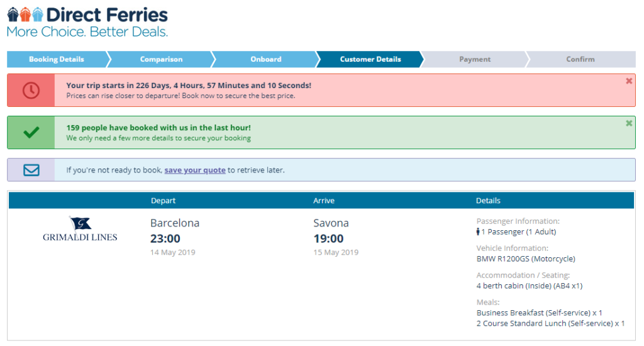Screen dimensions: 644x346
Task: Click 2 Course Standard Lunch line
Action: [550, 324]
